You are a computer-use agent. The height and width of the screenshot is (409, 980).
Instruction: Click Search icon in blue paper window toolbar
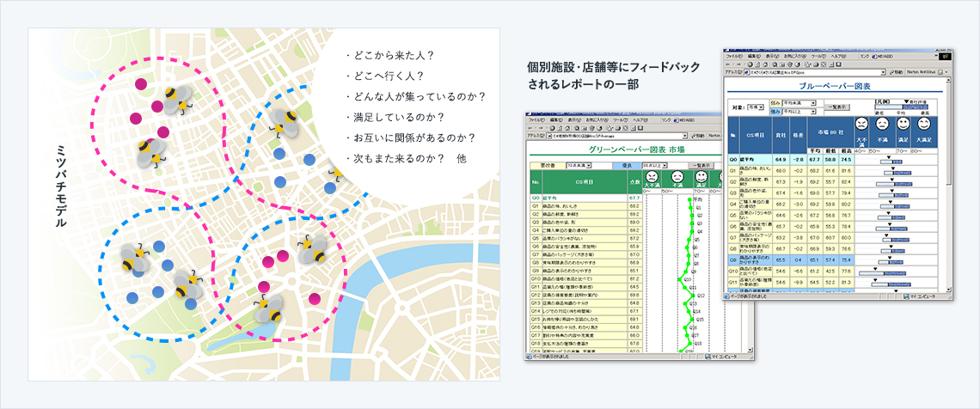(x=775, y=64)
